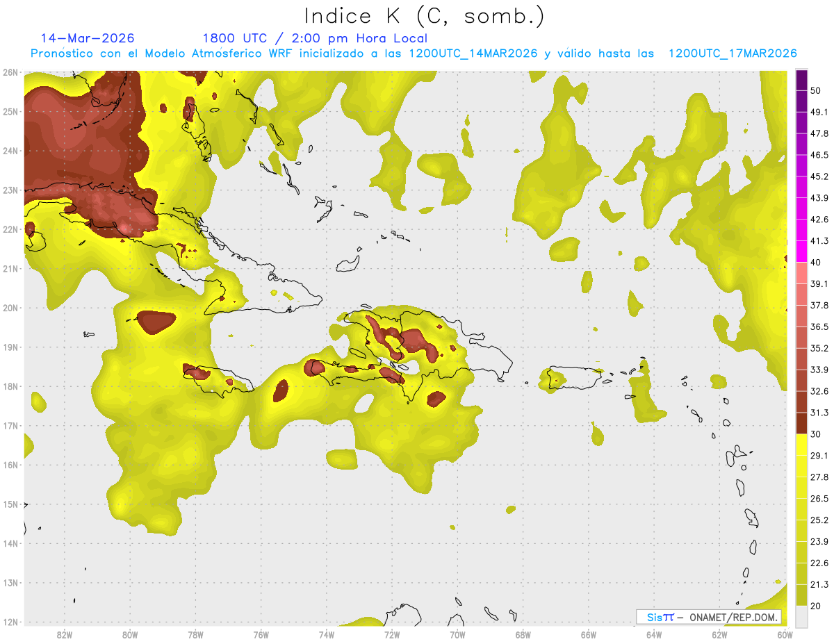Click the longitude label "72W"

click(x=392, y=635)
